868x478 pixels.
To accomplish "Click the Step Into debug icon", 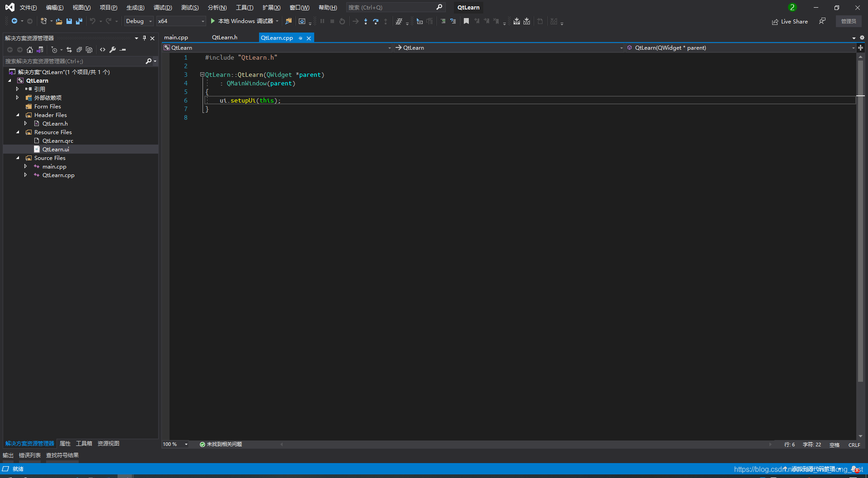I will click(366, 21).
